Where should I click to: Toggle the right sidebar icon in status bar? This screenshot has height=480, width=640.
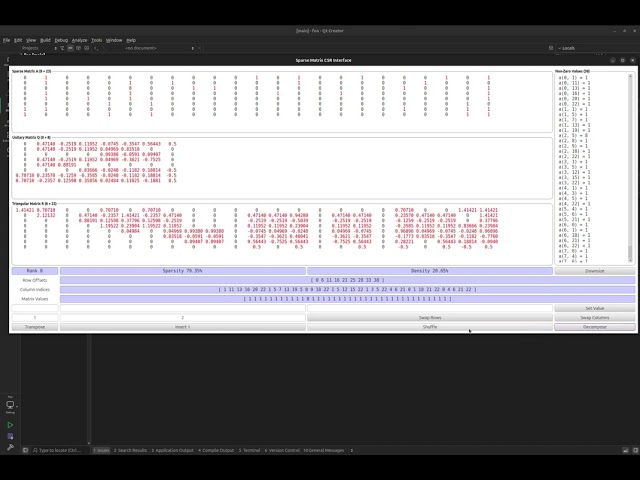click(x=636, y=450)
